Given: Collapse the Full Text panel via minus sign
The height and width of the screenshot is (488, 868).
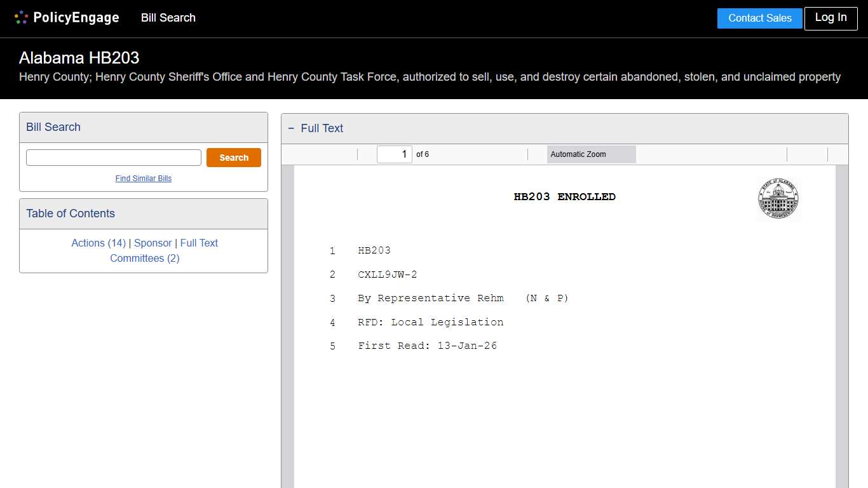Looking at the screenshot, I should pos(291,128).
